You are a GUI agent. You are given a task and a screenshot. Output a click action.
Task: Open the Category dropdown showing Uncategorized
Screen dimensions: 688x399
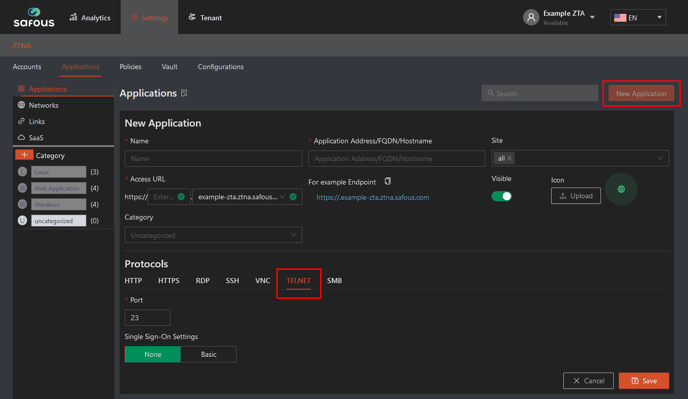click(x=213, y=235)
